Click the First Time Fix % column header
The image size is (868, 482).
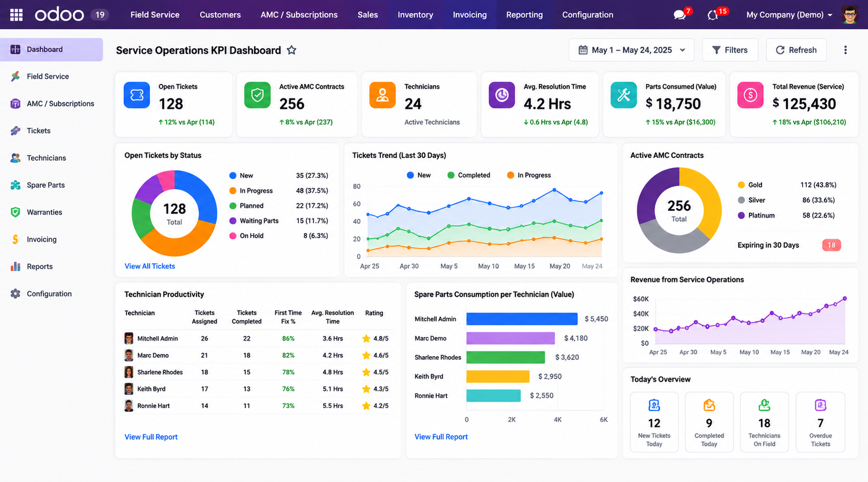coord(288,317)
